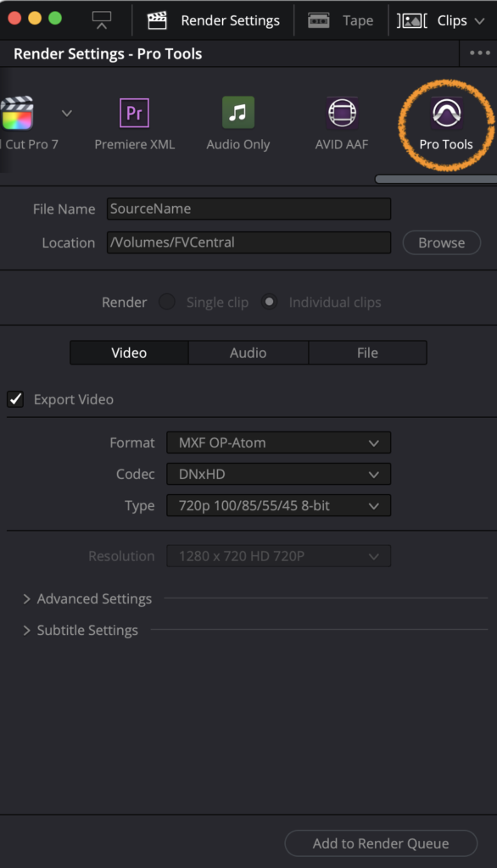Open the Final Cut Pro preset chevron menu
Screen dimensions: 497x868
coord(66,114)
